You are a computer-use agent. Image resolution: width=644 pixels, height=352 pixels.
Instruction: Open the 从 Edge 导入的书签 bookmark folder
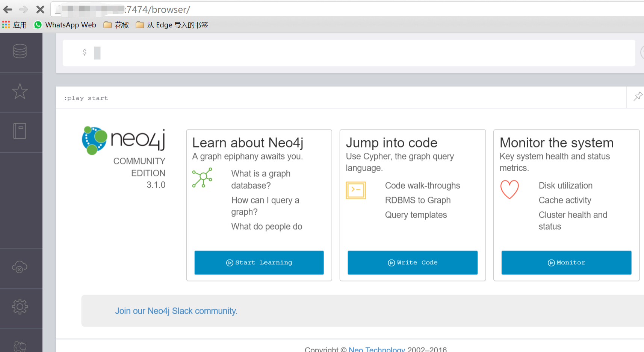[x=172, y=25]
